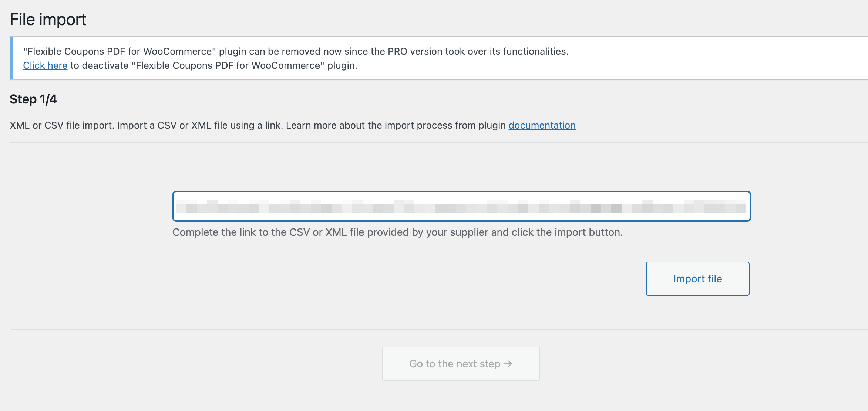
Task: Open the "Click here" deactivation link
Action: click(45, 65)
